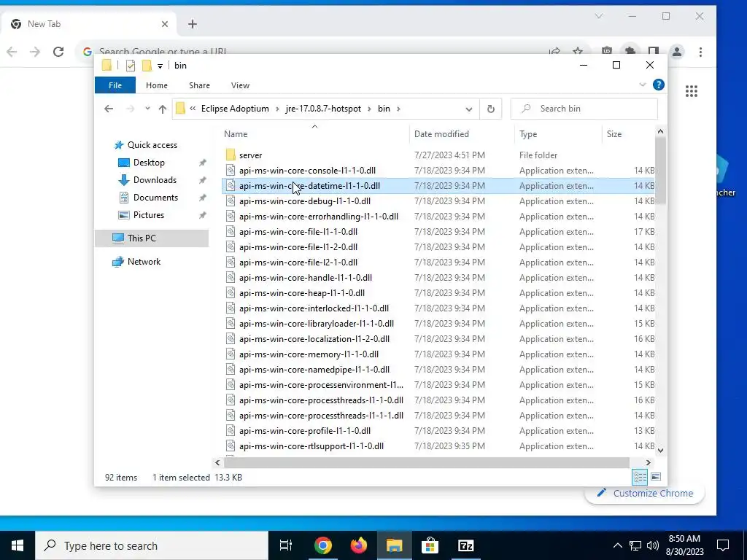Viewport: 747px width, 560px height.
Task: Click Eclipse Adoptium breadcrumb
Action: tap(235, 109)
